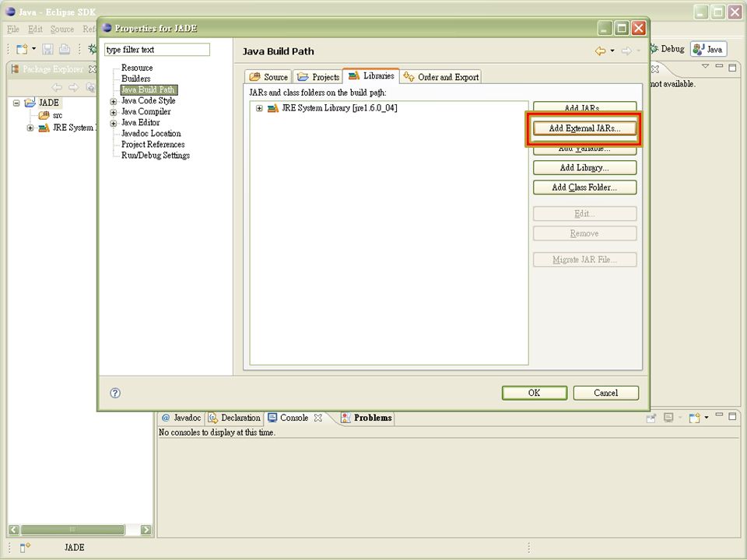This screenshot has height=560, width=747.
Task: Select Run/Debug Settings in the tree
Action: pyautogui.click(x=156, y=156)
